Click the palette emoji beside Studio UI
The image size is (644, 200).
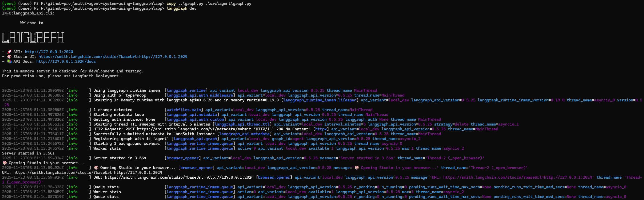9,57
